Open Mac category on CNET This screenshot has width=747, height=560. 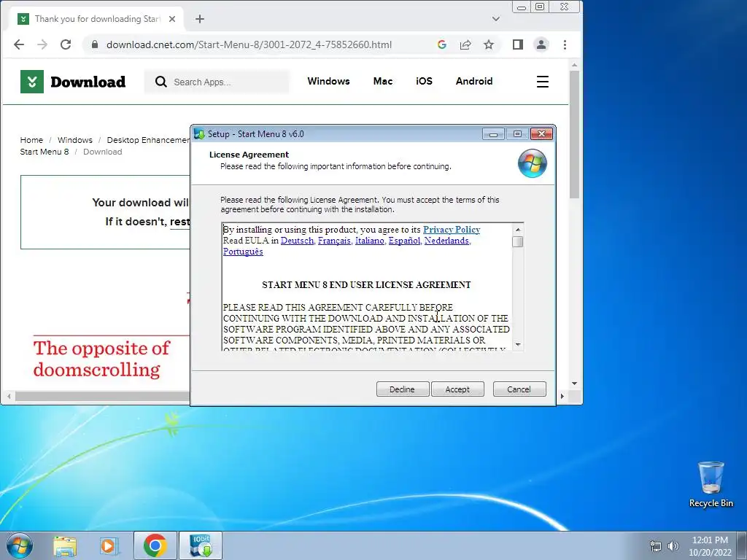pyautogui.click(x=383, y=82)
